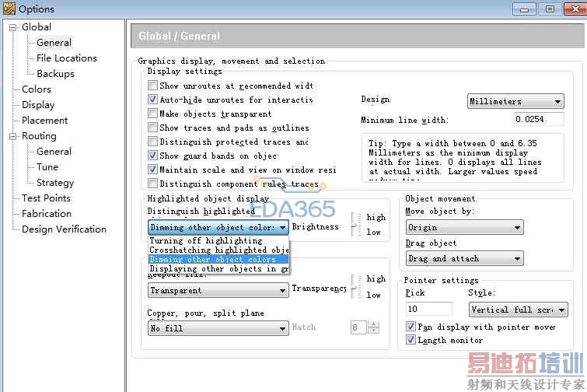This screenshot has width=587, height=392.
Task: Open Transparent keepout fill dropdown
Action: coord(218,291)
